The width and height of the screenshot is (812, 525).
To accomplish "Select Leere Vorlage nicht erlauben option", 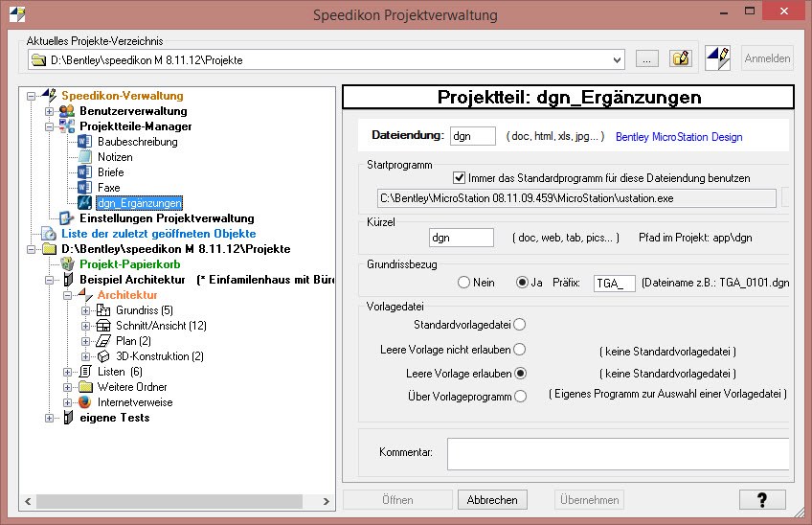I will pyautogui.click(x=519, y=350).
